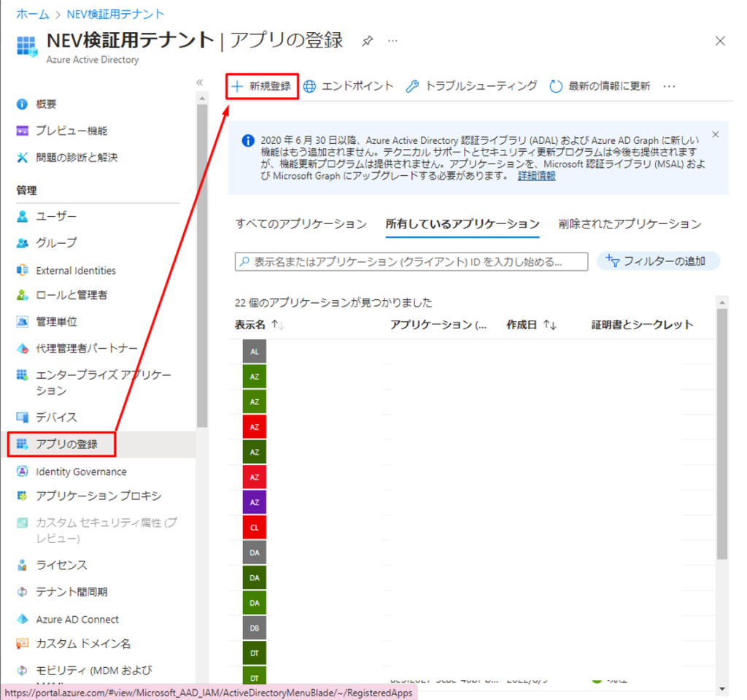Screen dimensions: 747x700
Task: Pin the blade with the pin icon
Action: tap(368, 41)
